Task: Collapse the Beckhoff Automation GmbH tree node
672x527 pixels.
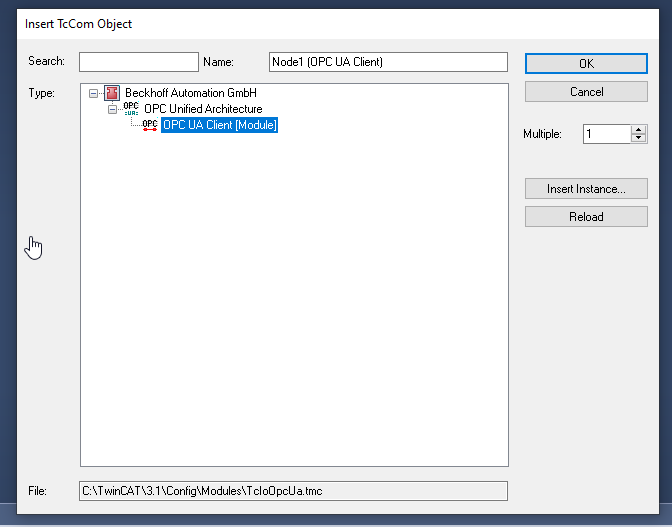Action: click(94, 93)
